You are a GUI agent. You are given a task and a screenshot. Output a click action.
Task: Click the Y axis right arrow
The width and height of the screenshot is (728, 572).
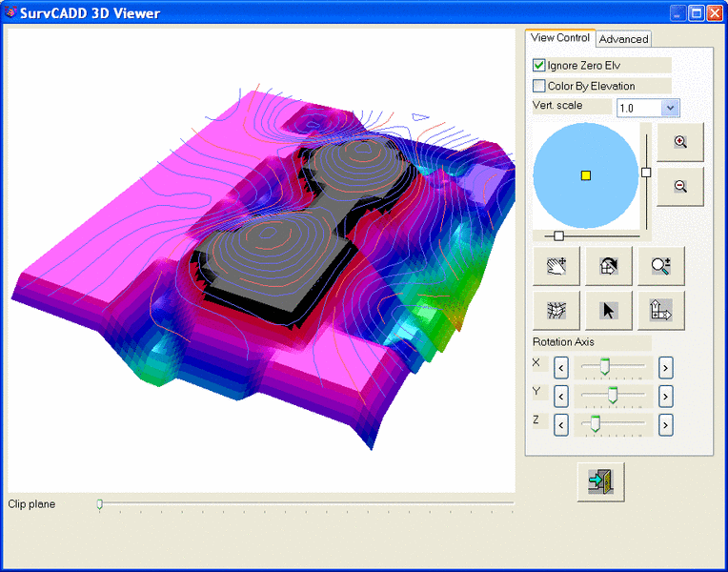coord(666,397)
